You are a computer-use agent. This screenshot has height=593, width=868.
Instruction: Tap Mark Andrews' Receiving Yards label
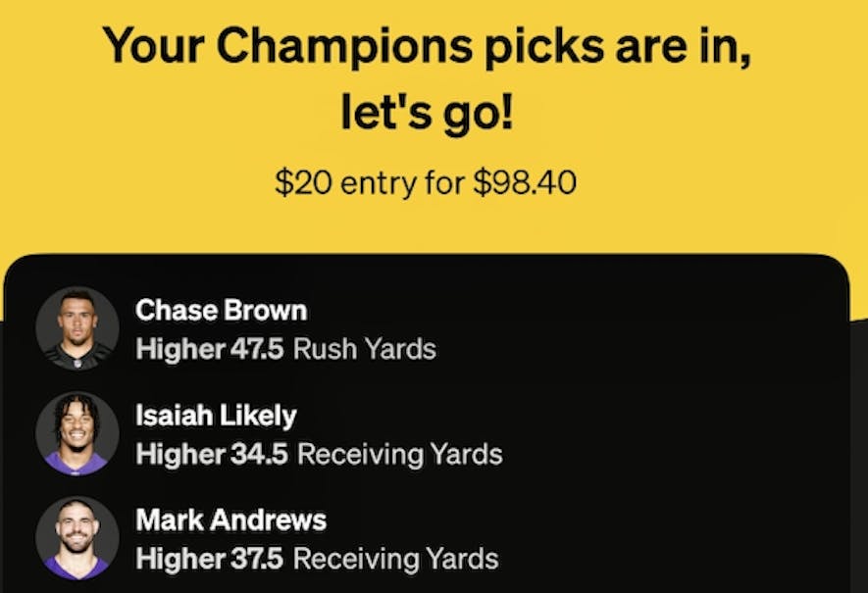pyautogui.click(x=396, y=560)
